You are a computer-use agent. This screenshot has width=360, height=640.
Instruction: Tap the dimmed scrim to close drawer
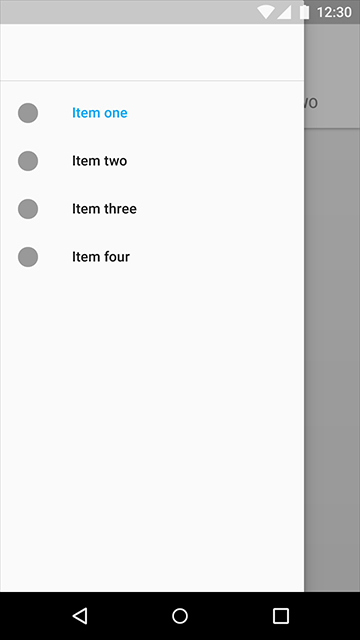pos(332,359)
